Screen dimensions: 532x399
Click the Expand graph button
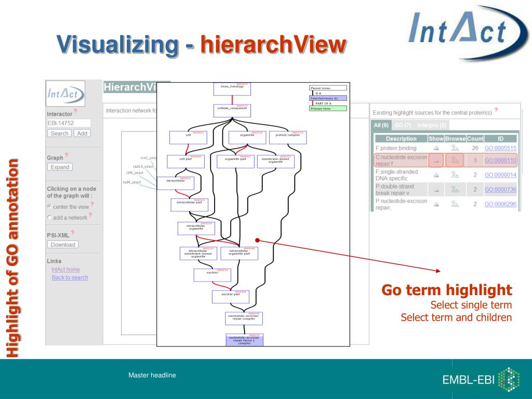(x=60, y=167)
